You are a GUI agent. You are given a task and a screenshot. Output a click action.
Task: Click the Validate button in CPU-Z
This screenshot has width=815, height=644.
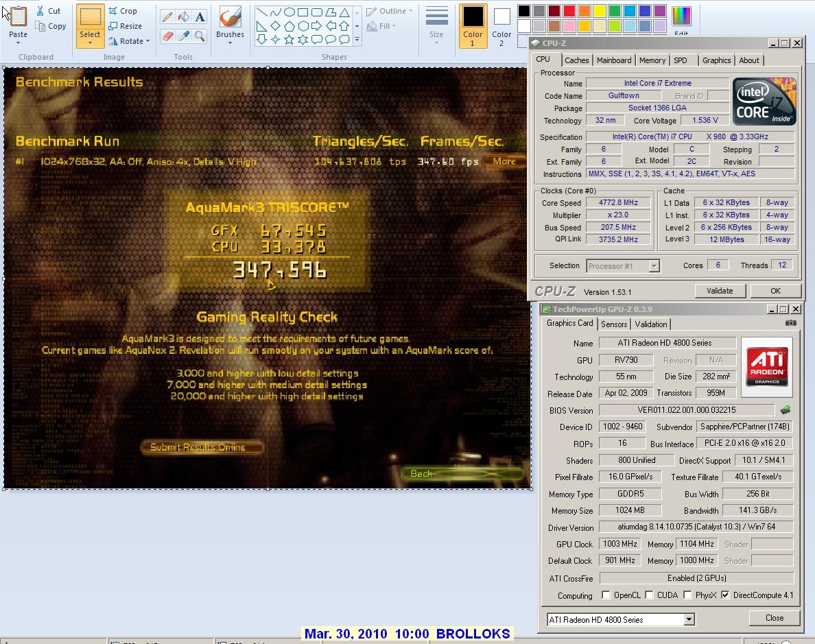point(720,291)
